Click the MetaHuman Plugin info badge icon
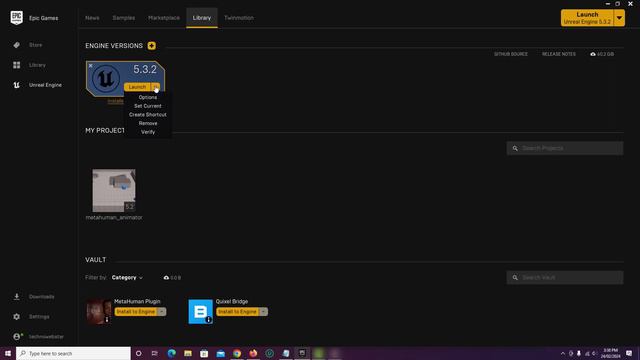Image resolution: width=640 pixels, height=360 pixels. pos(107,320)
